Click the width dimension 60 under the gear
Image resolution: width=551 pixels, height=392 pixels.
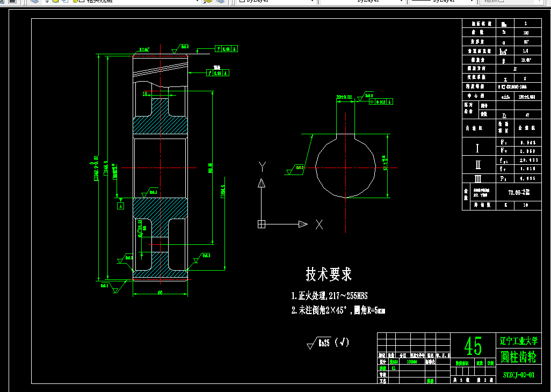pyautogui.click(x=160, y=293)
